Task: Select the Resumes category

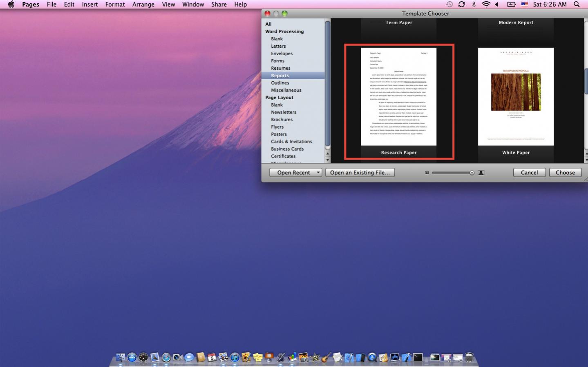Action: 280,68
